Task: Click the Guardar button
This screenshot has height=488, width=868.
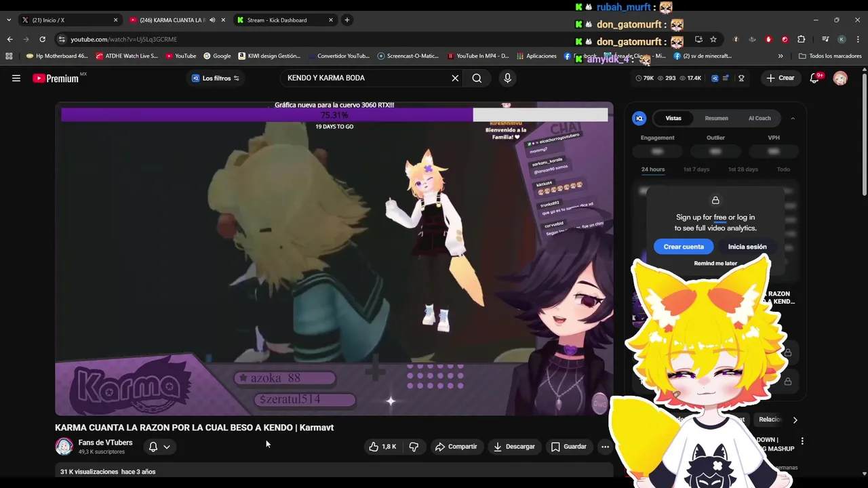Action: [568, 447]
